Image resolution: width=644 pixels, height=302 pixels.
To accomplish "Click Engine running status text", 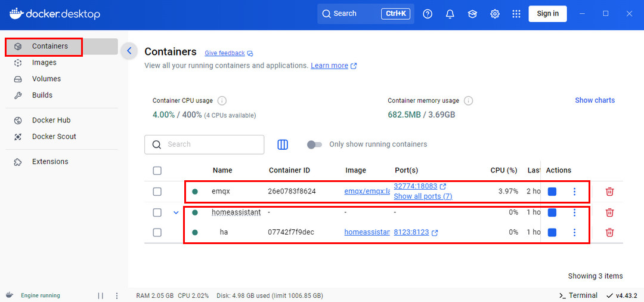I will point(41,295).
